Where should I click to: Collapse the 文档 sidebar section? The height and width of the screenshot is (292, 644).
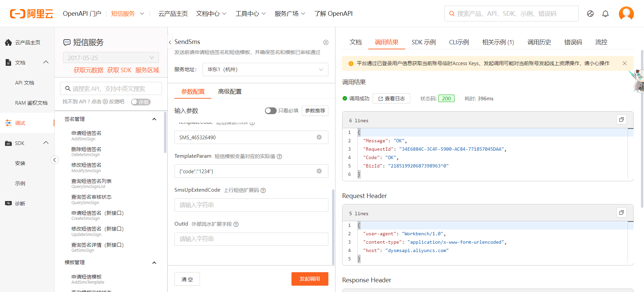click(x=46, y=62)
